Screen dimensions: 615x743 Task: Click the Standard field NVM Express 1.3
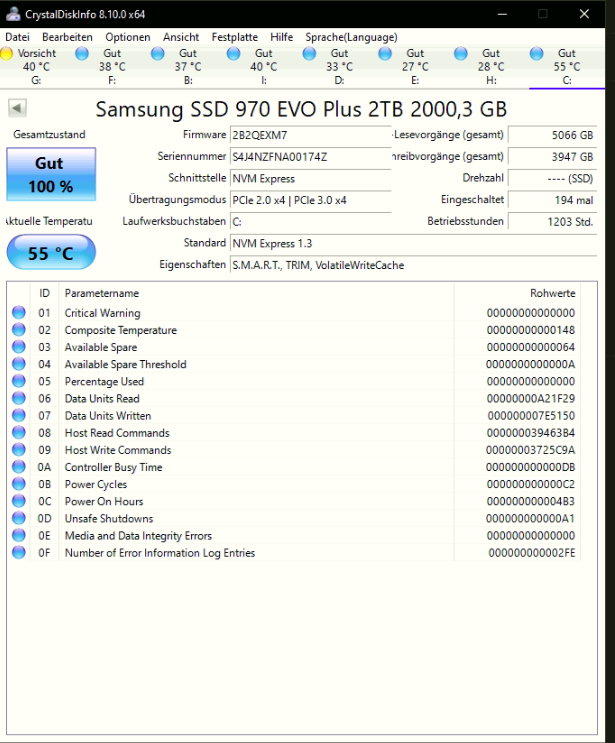pyautogui.click(x=413, y=244)
